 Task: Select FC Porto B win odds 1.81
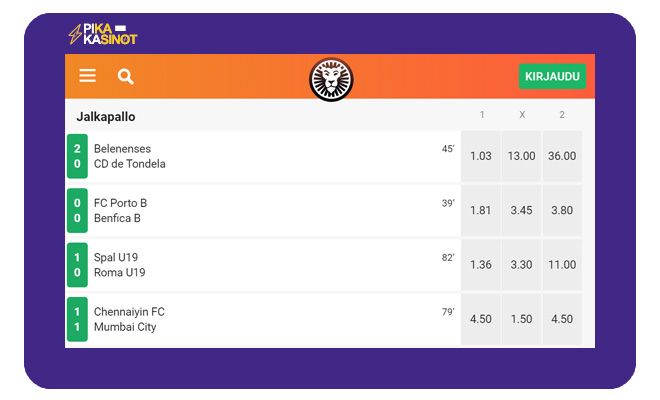click(x=481, y=211)
